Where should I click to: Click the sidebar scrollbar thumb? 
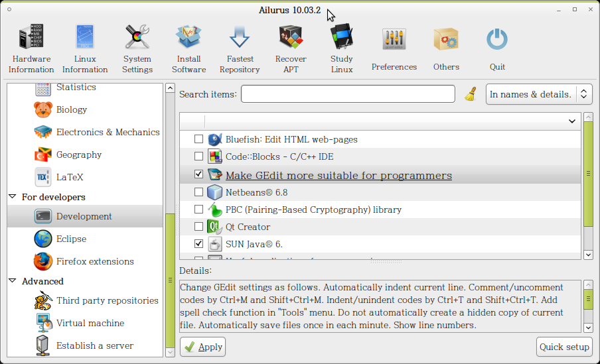point(171,280)
